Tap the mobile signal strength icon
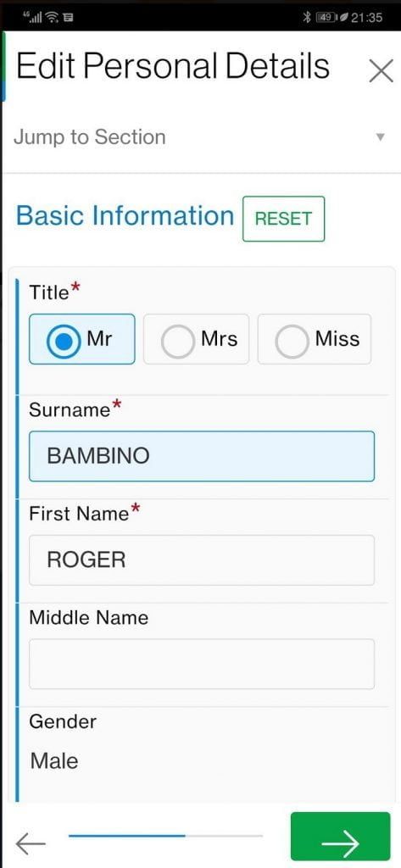This screenshot has height=868, width=401. (34, 17)
